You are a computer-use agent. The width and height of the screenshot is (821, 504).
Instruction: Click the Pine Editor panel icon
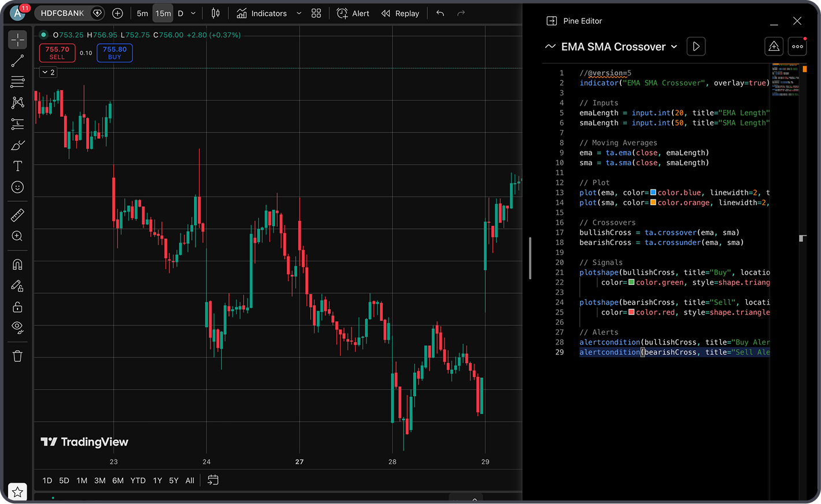(552, 21)
